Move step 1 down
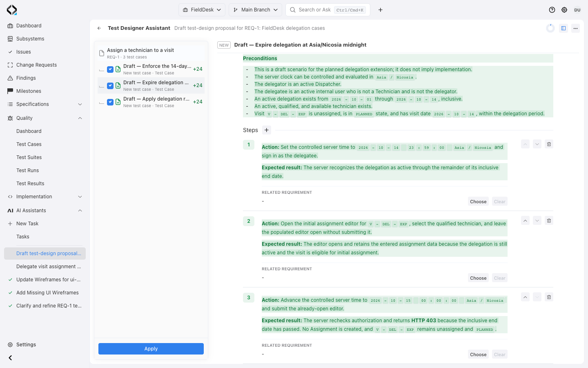Viewport: 588px width, 368px height. (537, 144)
